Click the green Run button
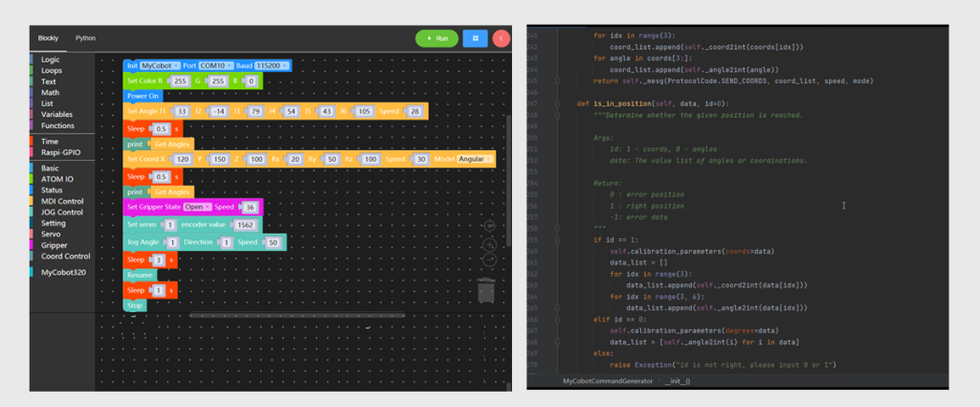 (436, 38)
